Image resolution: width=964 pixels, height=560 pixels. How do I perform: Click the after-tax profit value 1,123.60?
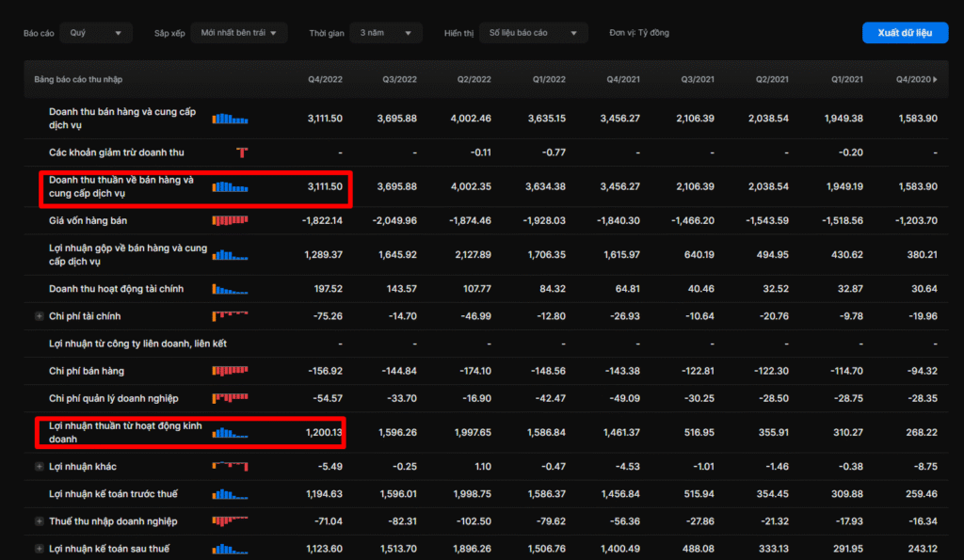pyautogui.click(x=324, y=549)
